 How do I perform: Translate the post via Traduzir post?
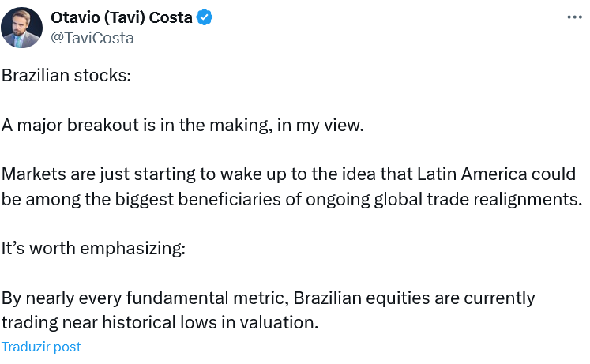[x=41, y=347]
